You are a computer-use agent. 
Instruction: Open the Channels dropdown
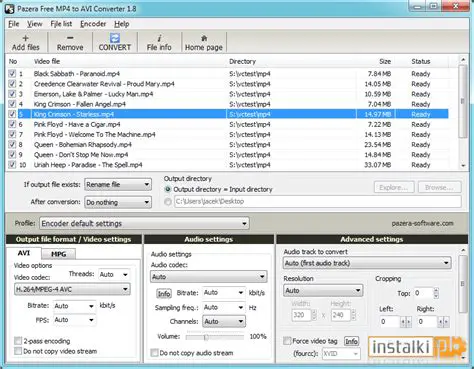pyautogui.click(x=224, y=321)
